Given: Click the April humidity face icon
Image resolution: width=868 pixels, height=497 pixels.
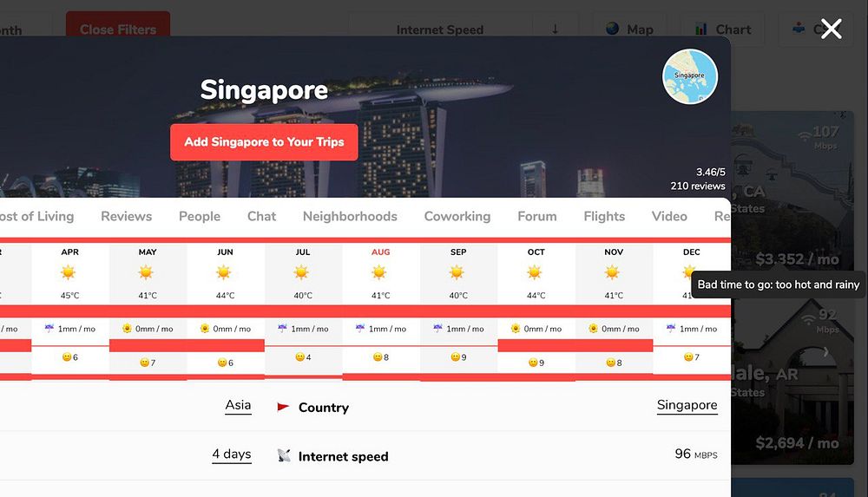Looking at the screenshot, I should click(x=67, y=357).
